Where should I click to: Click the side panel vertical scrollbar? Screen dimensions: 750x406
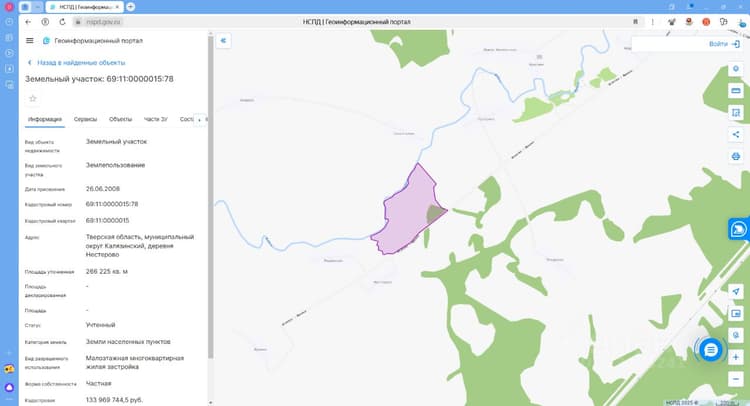[210, 196]
